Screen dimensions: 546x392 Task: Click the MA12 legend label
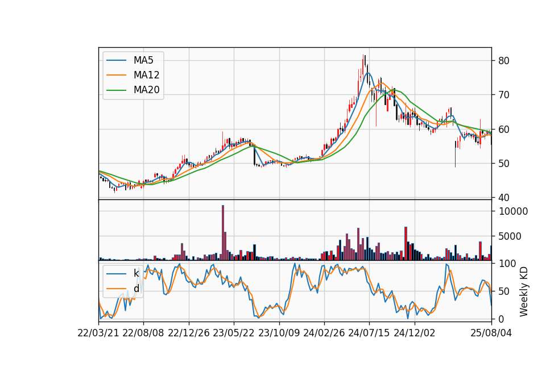[x=146, y=75]
